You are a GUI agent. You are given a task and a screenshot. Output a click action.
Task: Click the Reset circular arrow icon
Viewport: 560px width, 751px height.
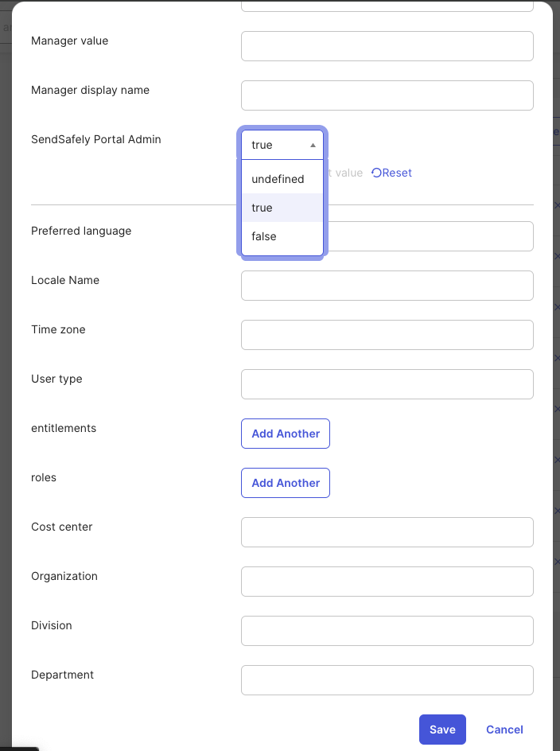point(376,173)
